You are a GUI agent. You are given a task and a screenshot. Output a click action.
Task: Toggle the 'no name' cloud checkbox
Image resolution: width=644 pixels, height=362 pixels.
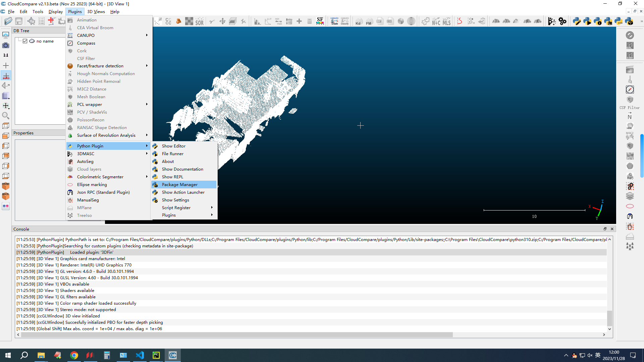[x=25, y=41]
